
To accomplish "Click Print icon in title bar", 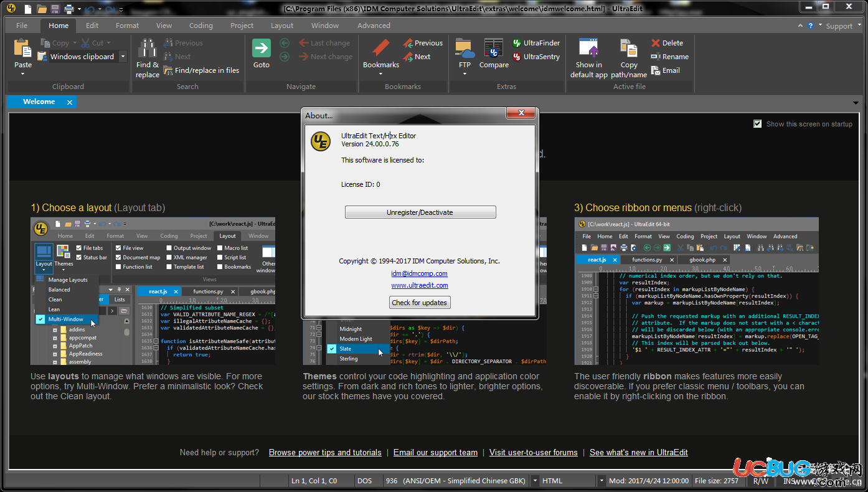I will 69,9.
